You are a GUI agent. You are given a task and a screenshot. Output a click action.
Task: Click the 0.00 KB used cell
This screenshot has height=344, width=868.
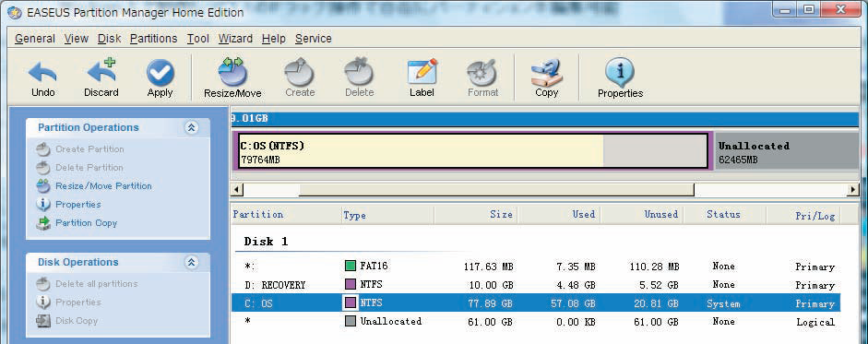576,322
